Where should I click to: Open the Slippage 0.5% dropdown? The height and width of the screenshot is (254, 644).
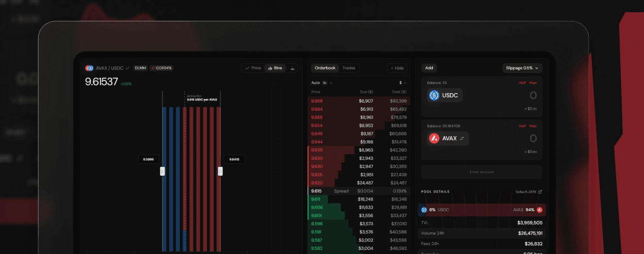(522, 68)
